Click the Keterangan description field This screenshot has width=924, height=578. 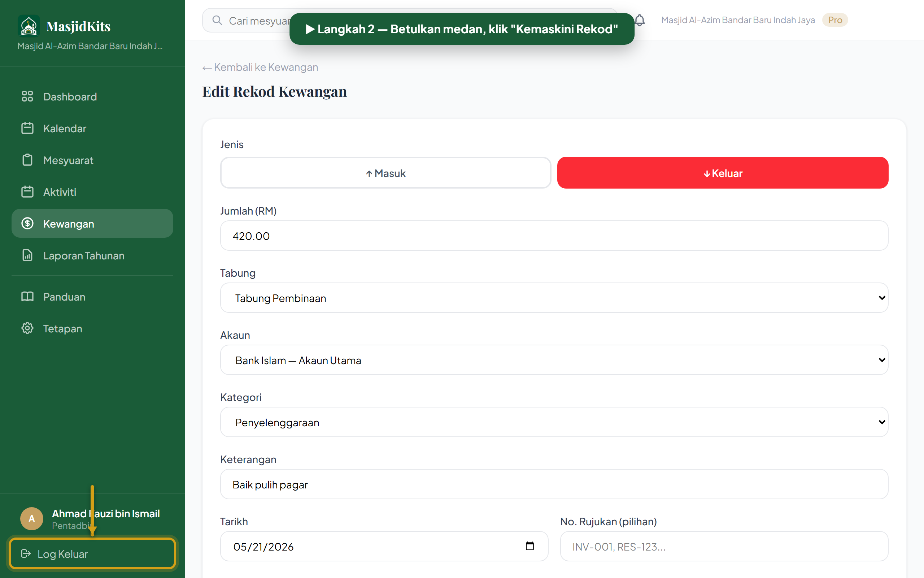coord(554,484)
